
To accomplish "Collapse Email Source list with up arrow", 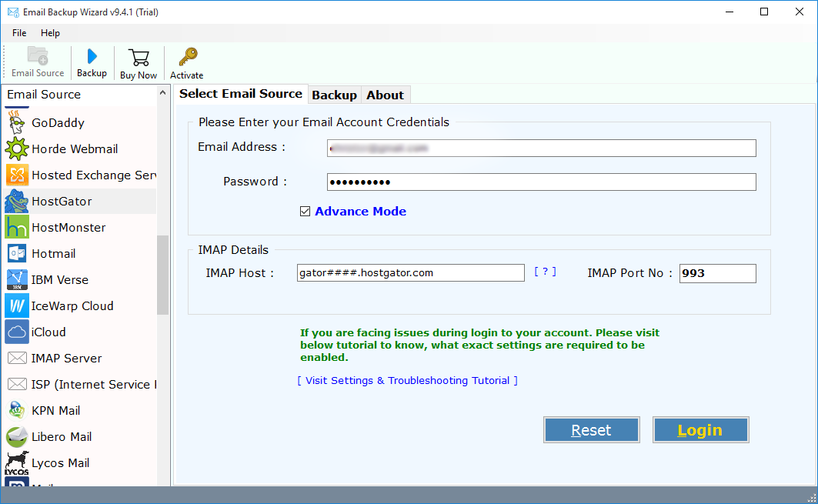I will pos(163,93).
